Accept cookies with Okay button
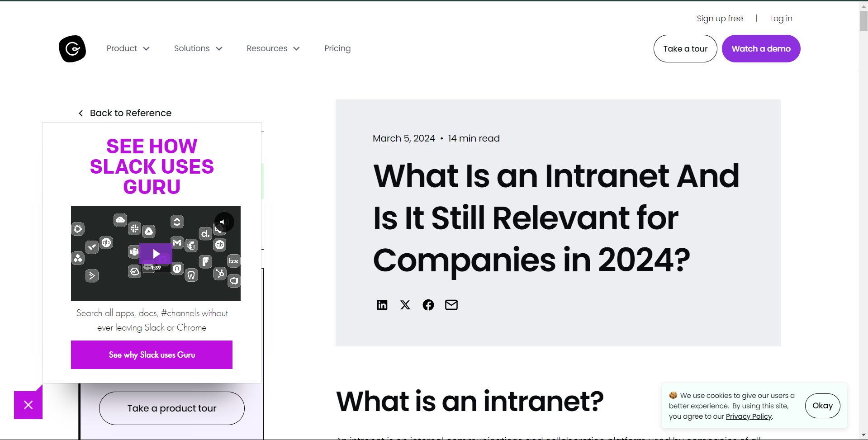 [x=822, y=406]
